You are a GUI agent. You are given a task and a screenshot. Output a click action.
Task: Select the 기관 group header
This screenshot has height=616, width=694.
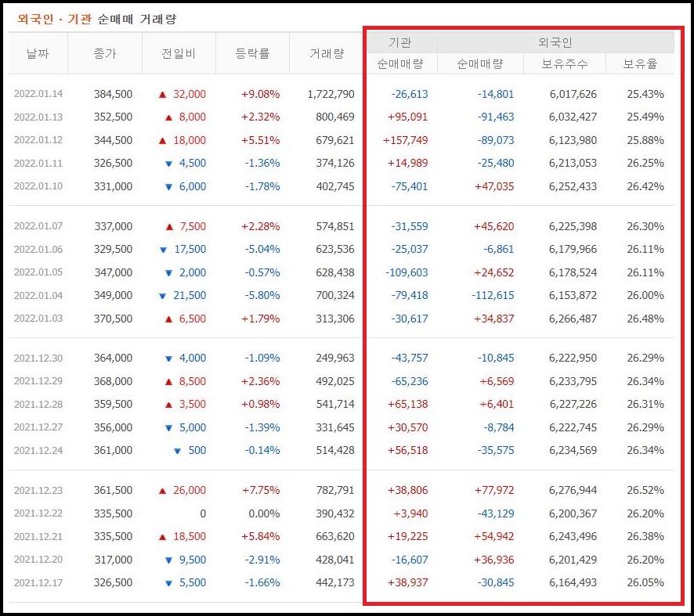[x=400, y=42]
